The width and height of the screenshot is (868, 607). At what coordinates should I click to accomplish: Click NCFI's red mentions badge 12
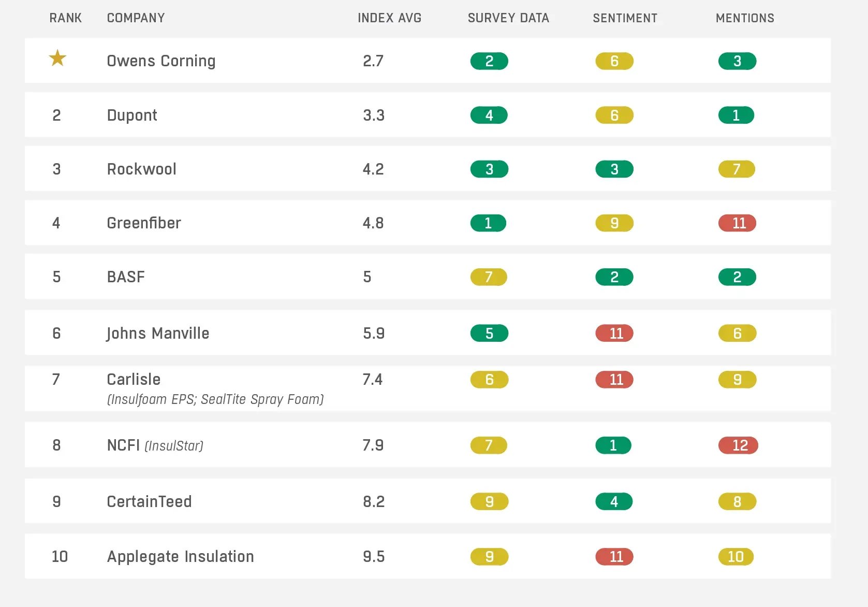coord(739,445)
